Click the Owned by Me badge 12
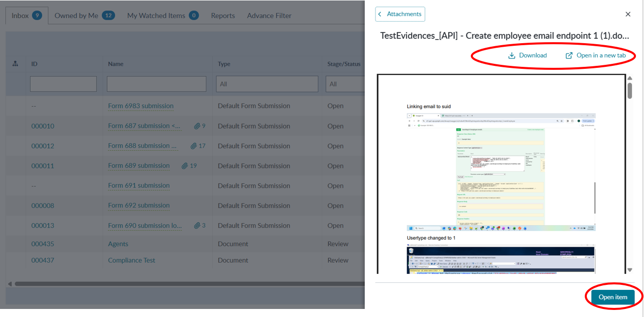Viewport: 644px width, 317px height. 108,16
